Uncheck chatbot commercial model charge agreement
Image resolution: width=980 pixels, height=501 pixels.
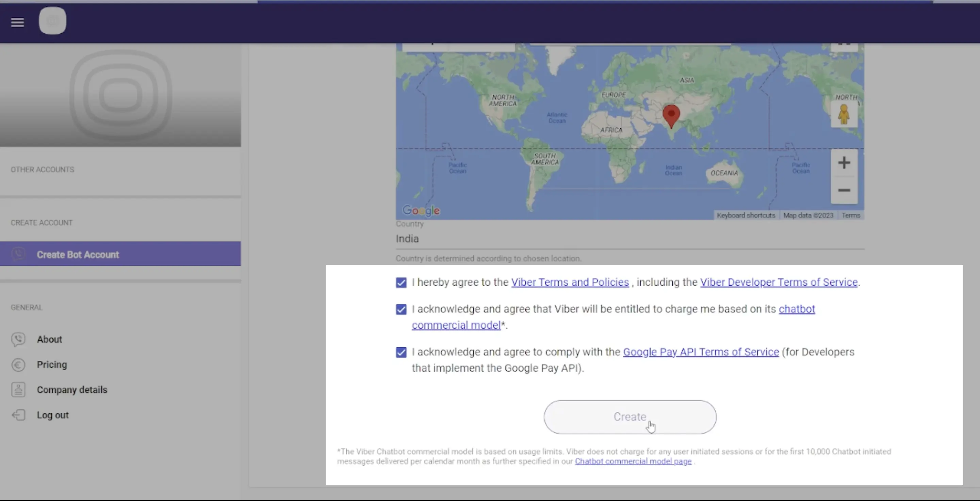[401, 309]
